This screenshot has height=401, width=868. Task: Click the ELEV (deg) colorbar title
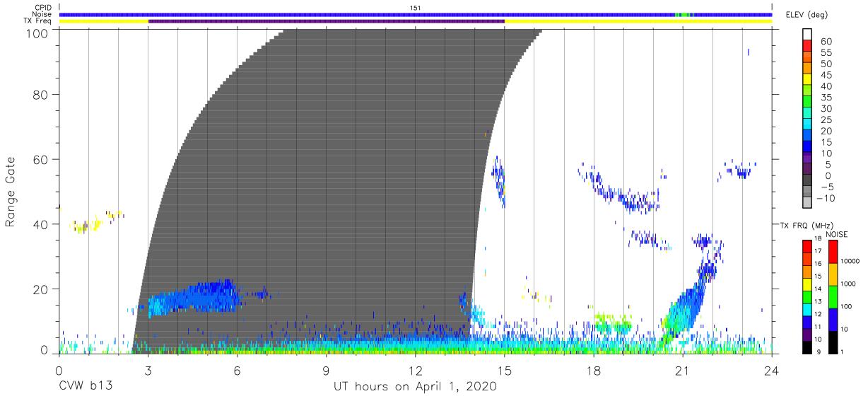[807, 15]
